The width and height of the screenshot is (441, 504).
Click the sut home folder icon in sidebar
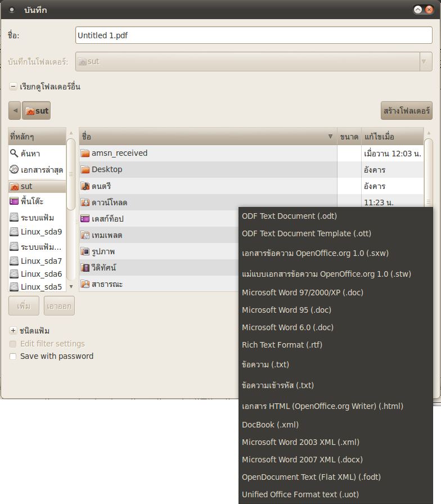14,186
